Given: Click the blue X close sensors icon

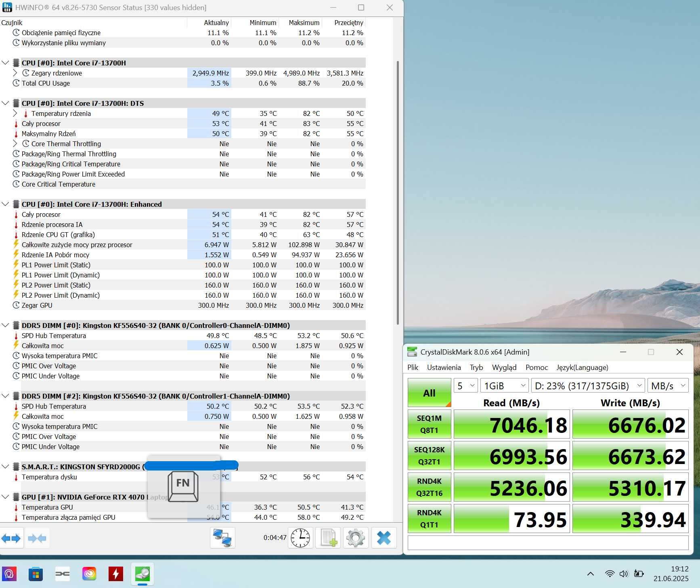Looking at the screenshot, I should [384, 538].
